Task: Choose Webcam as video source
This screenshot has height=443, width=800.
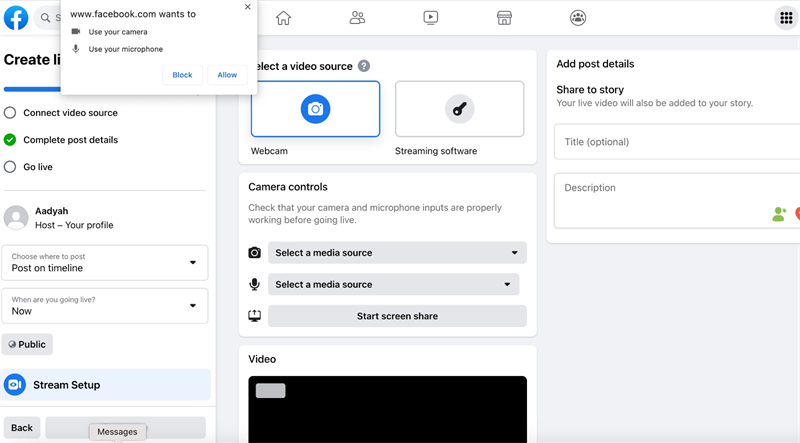Action: click(315, 109)
